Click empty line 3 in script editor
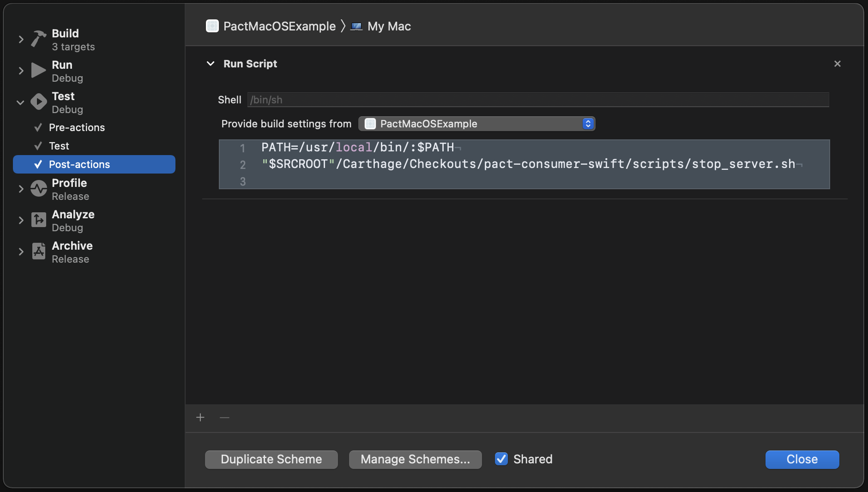Screen dimensions: 868x492 pyautogui.click(x=524, y=181)
